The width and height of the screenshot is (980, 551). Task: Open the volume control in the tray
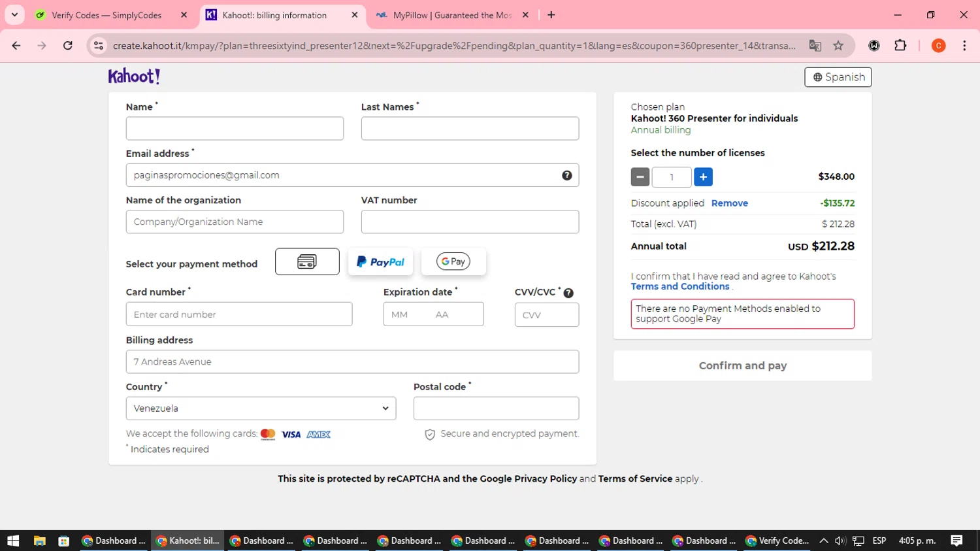coord(840,541)
